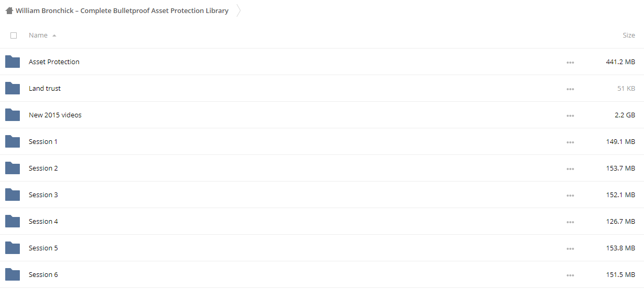Open the Session 2 folder name link
Image resolution: width=644 pixels, height=290 pixels.
coord(43,168)
